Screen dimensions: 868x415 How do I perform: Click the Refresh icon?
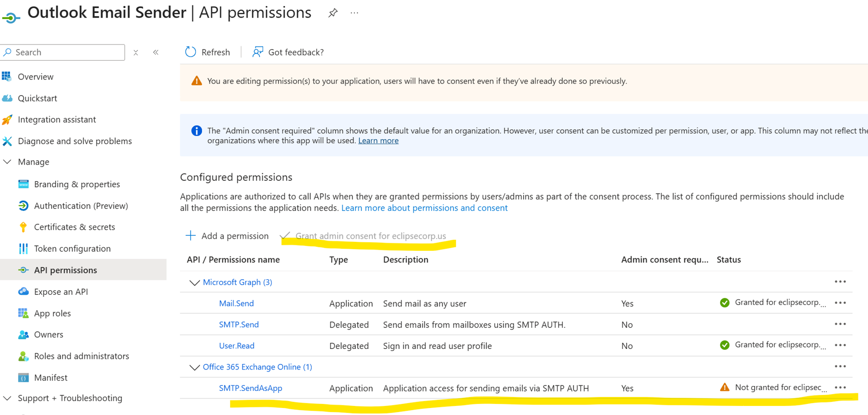point(191,52)
